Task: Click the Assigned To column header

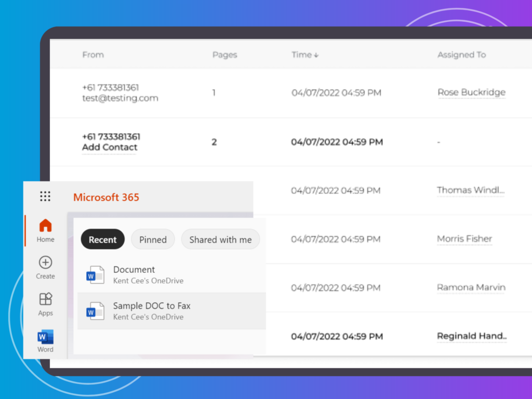Action: click(461, 55)
